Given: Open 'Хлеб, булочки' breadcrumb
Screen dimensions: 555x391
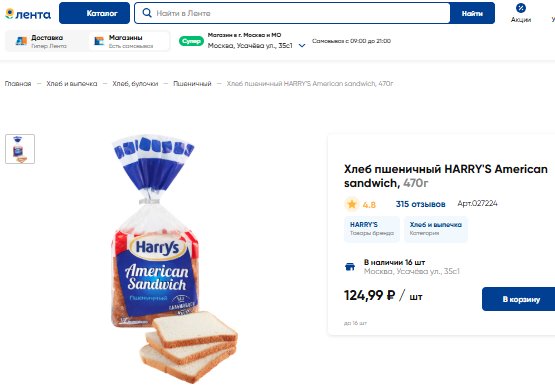Looking at the screenshot, I should coord(135,84).
